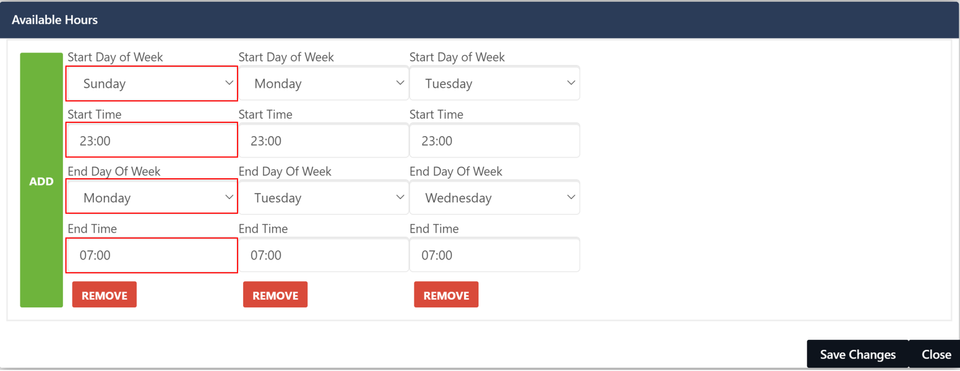Click the first column's End Time field

151,255
